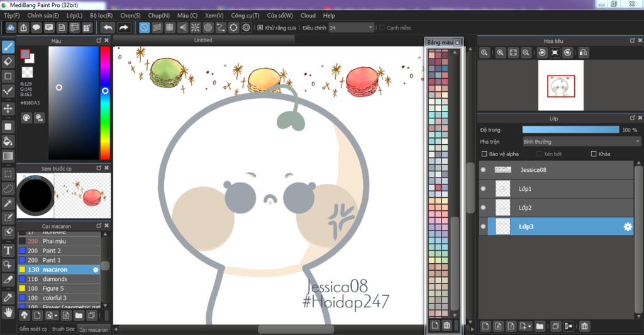The height and width of the screenshot is (335, 644).
Task: Click the Undo arrow in the top toolbar
Action: [x=108, y=28]
